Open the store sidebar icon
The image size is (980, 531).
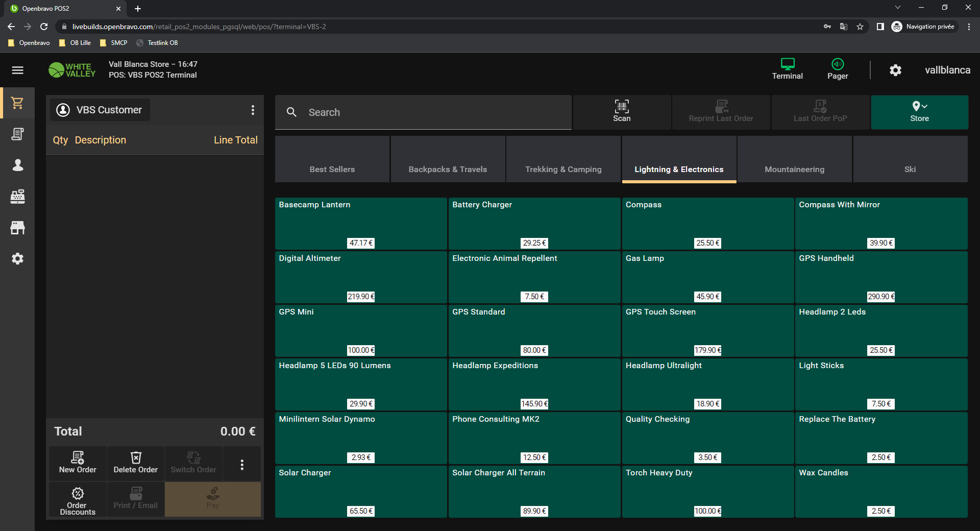tap(17, 228)
